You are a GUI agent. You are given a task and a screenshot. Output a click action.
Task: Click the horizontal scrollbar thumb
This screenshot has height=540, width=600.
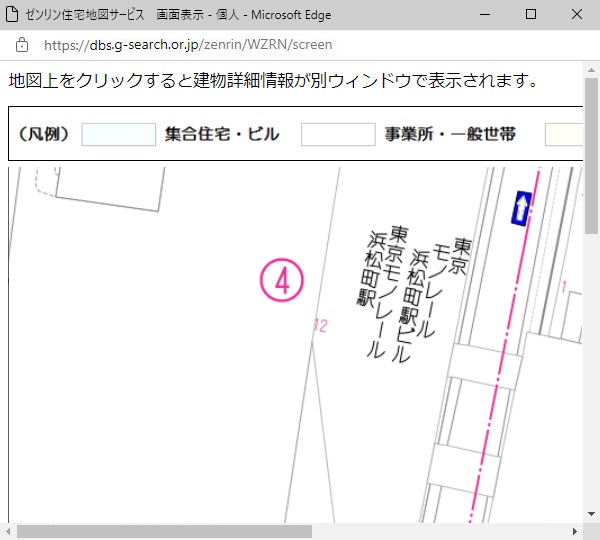coord(165,532)
